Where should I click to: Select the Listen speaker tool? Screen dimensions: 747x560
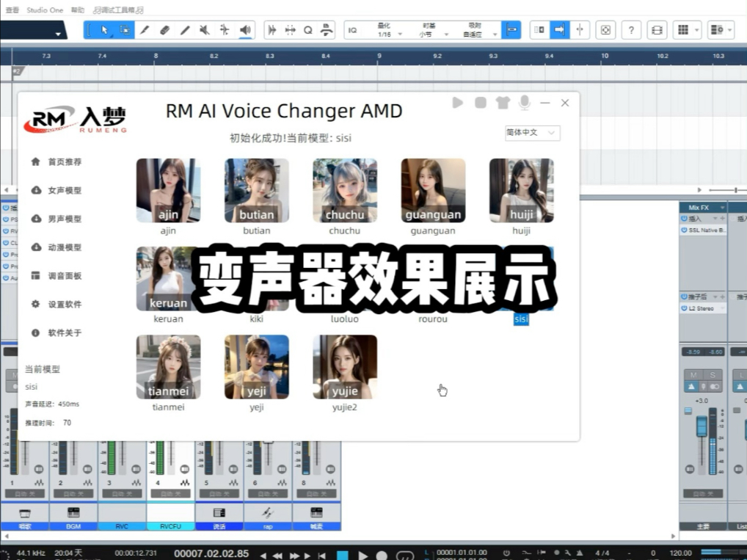245,30
